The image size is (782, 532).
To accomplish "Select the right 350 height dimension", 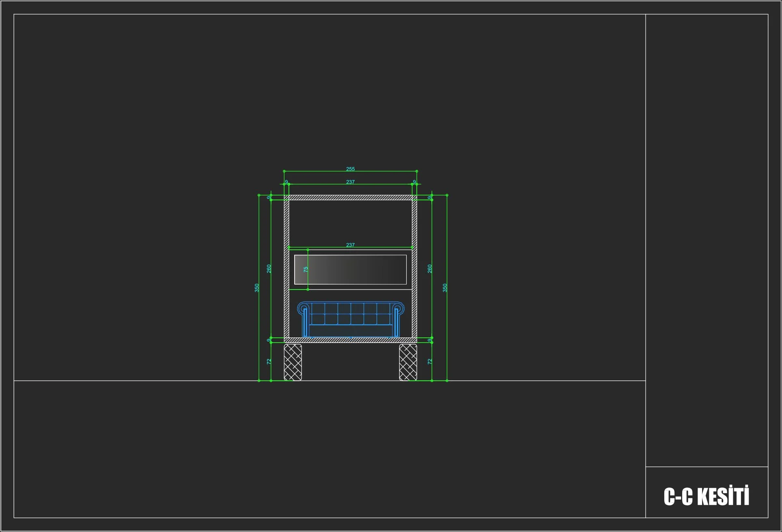I will (445, 287).
